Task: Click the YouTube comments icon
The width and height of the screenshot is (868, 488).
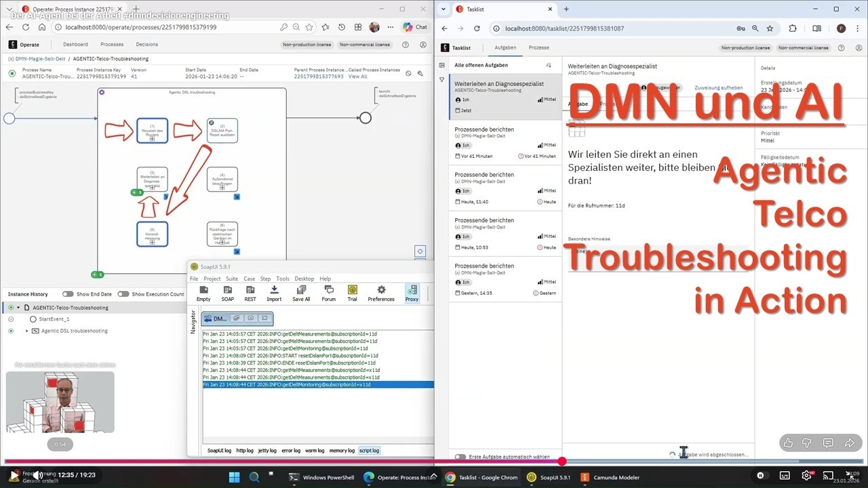Action: (828, 443)
